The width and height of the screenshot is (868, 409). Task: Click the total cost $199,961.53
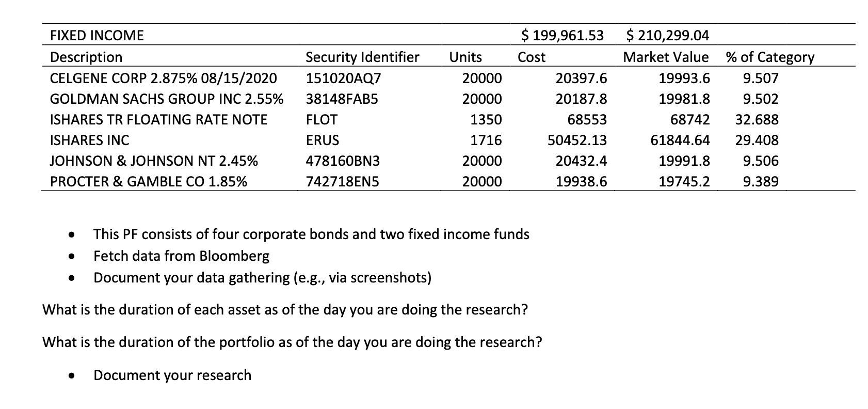pyautogui.click(x=561, y=36)
